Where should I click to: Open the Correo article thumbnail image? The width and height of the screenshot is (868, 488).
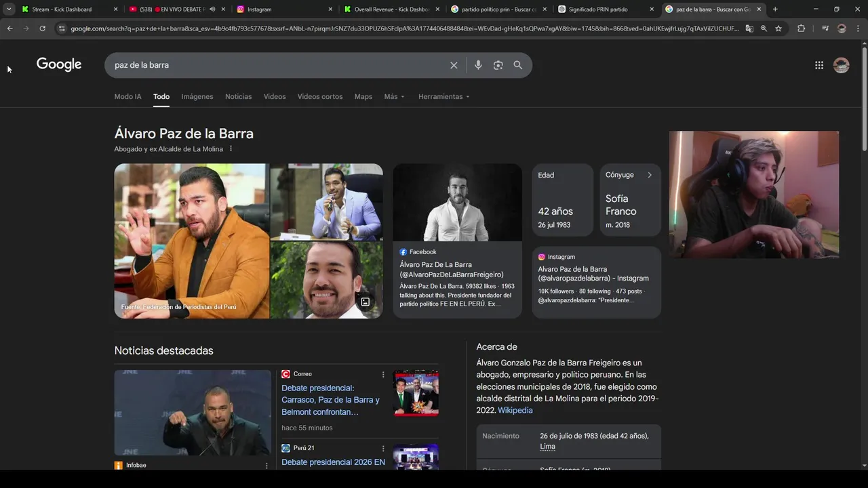point(416,393)
